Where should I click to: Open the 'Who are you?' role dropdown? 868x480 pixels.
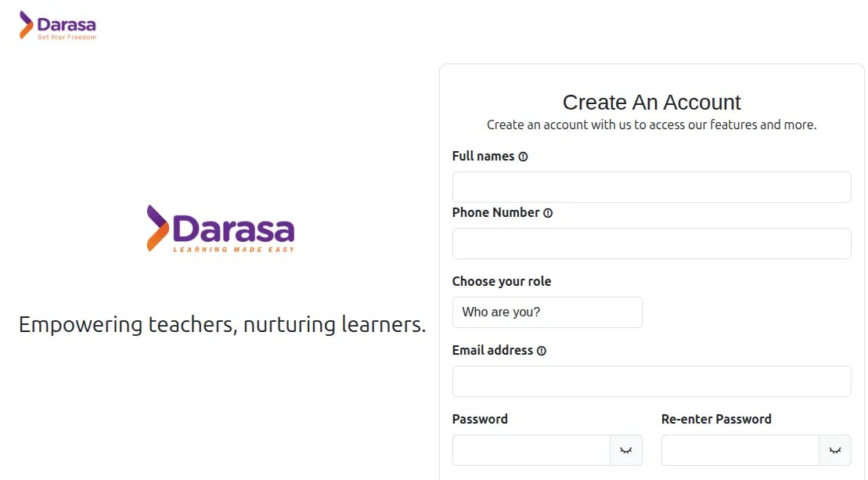coord(547,312)
